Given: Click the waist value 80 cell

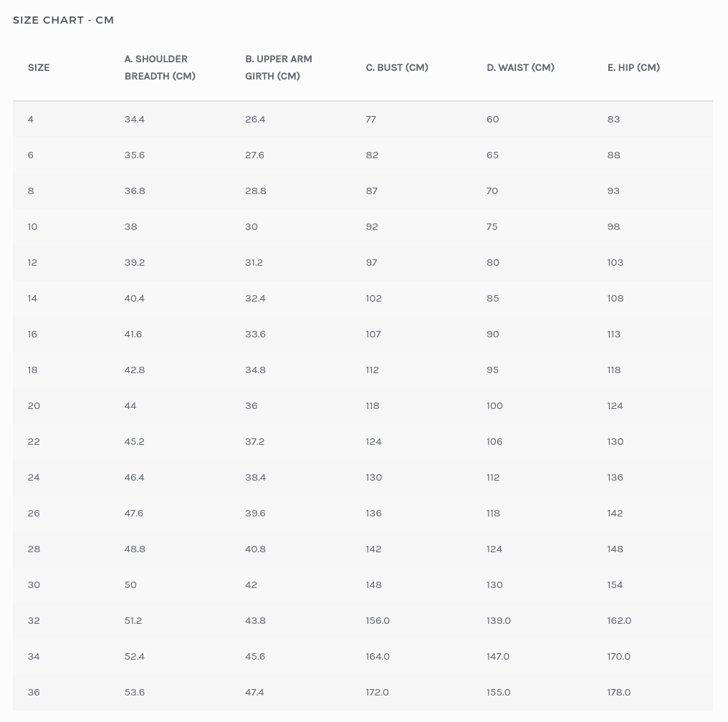Looking at the screenshot, I should tap(493, 262).
